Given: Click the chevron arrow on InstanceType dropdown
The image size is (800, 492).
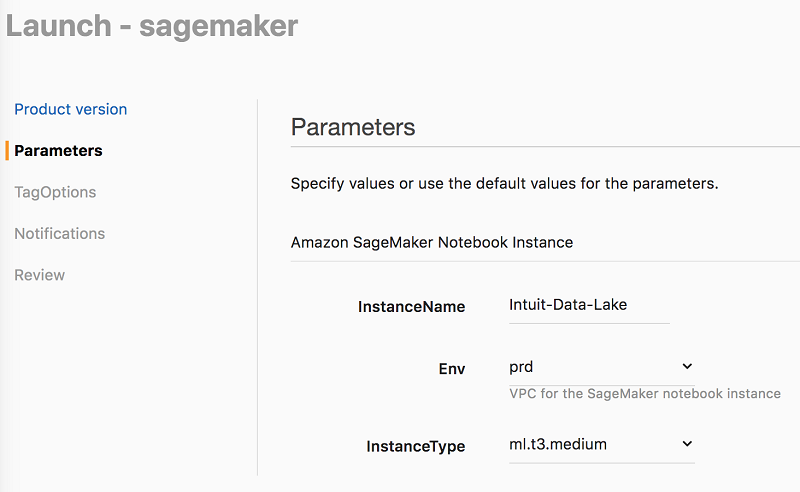Looking at the screenshot, I should [x=686, y=443].
